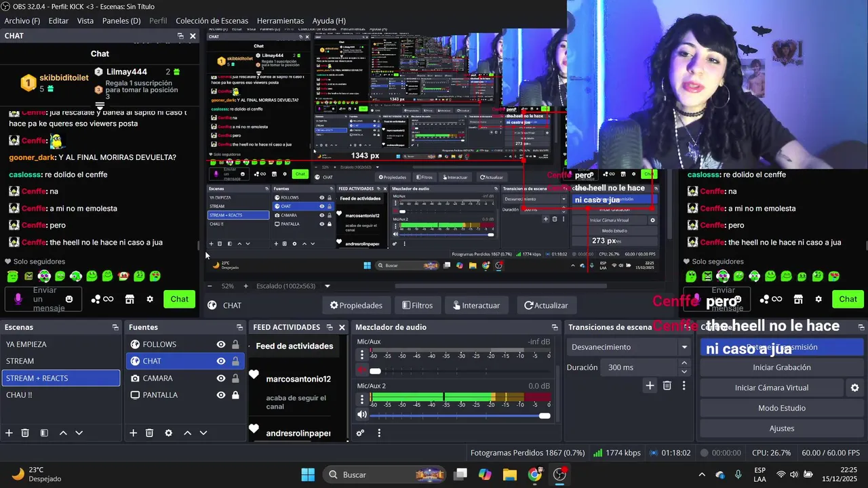Click Interactuar button
The height and width of the screenshot is (488, 868).
(x=476, y=306)
